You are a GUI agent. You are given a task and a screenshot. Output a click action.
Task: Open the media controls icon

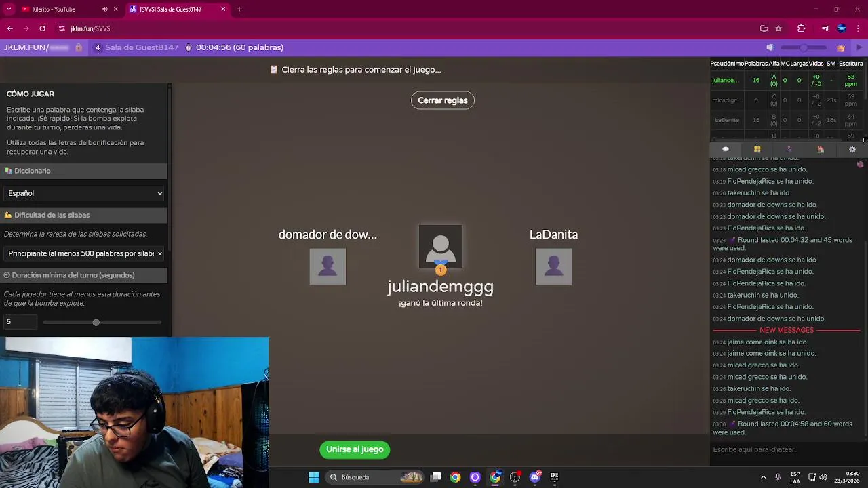tap(825, 28)
